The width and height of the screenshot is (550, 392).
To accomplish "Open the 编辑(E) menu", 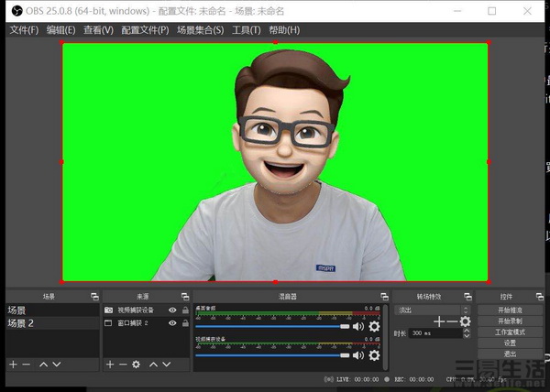I will click(61, 30).
